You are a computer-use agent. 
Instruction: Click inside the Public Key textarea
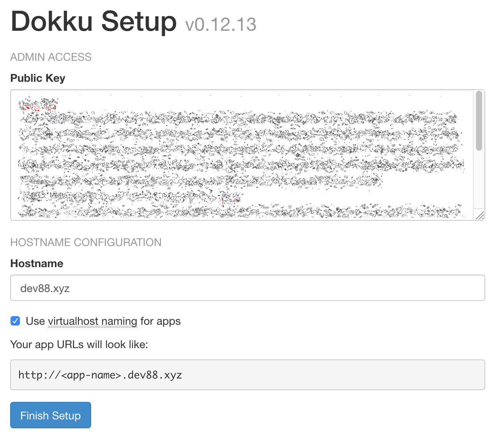241,155
